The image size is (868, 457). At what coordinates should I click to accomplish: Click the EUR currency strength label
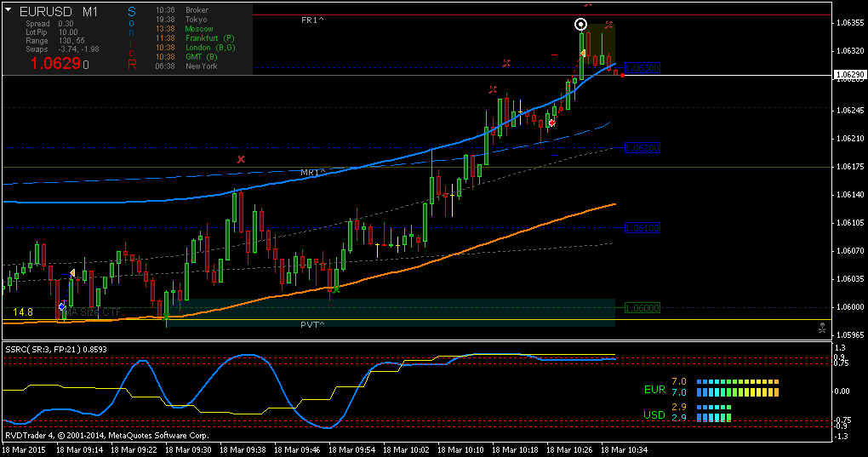coord(655,390)
